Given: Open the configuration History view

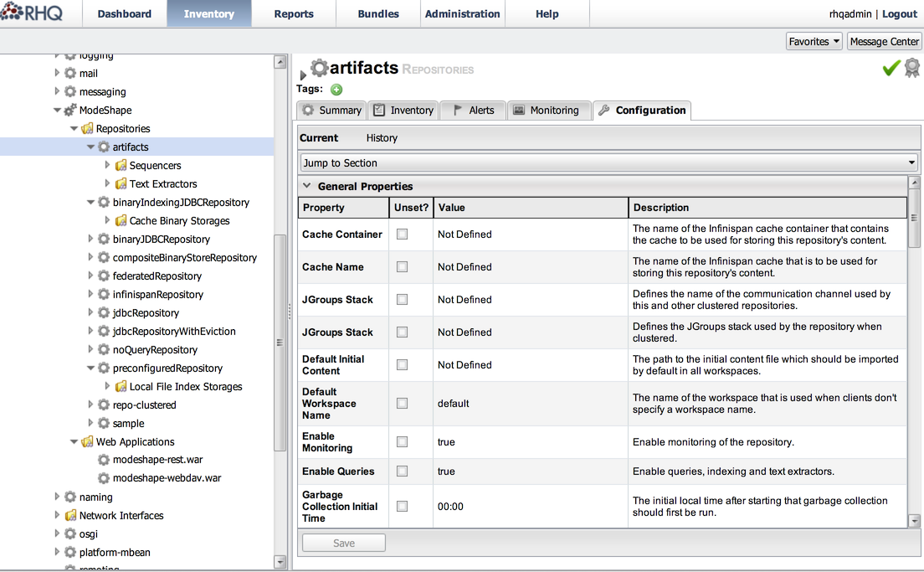Looking at the screenshot, I should point(382,137).
